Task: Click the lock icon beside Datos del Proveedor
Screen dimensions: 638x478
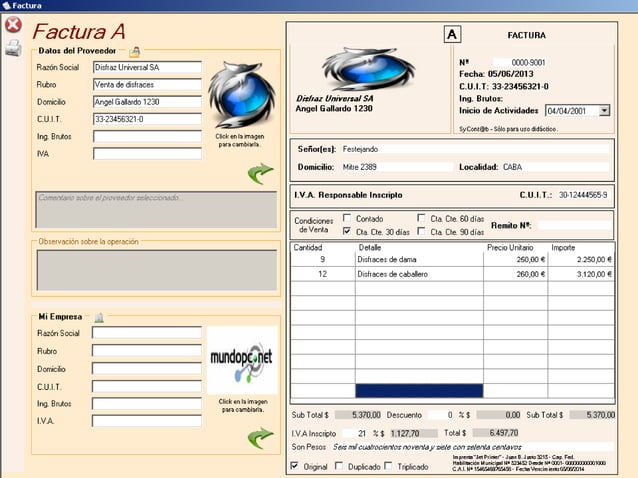Action: click(x=135, y=50)
